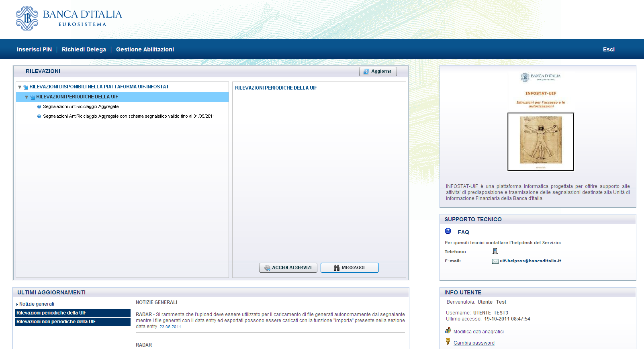Click the 23-06-2011 news date
This screenshot has width=644, height=349.
[170, 327]
